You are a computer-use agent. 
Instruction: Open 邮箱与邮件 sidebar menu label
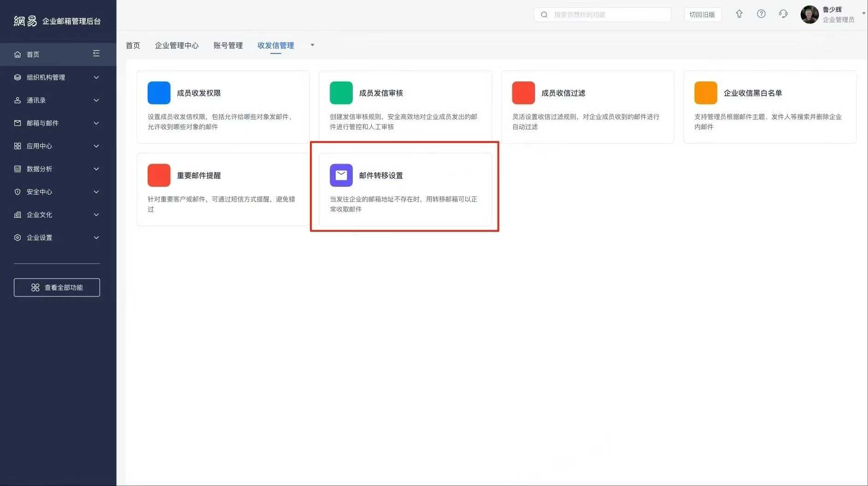[x=42, y=123]
